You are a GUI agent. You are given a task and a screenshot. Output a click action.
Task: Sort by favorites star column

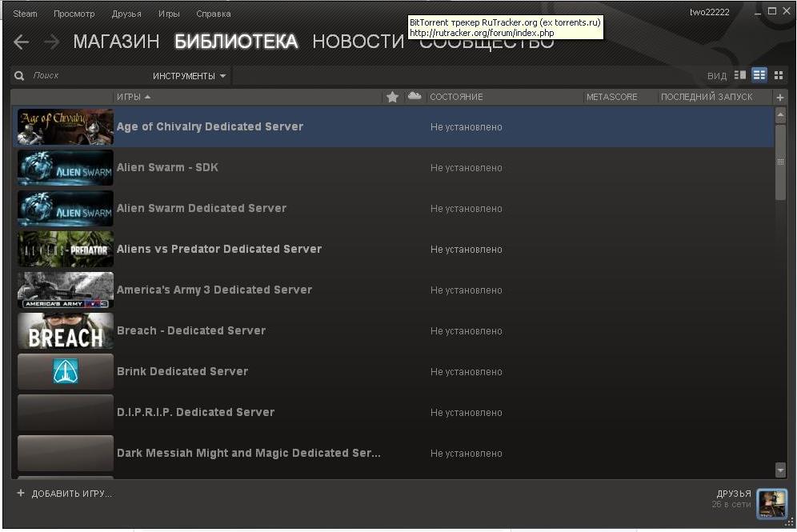[x=392, y=97]
